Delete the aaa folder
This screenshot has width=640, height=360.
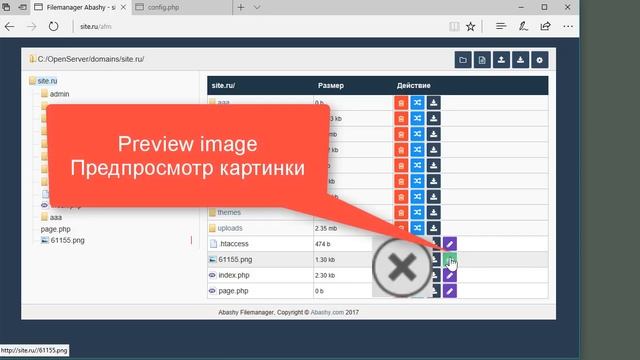coord(401,103)
